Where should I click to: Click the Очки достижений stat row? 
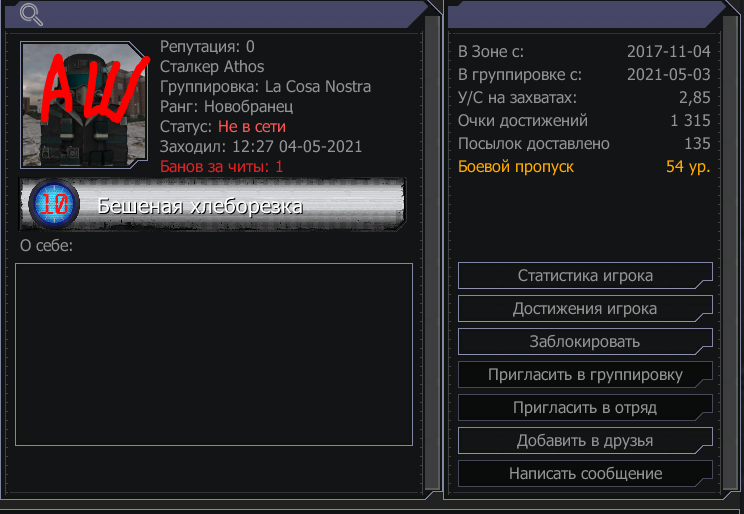(584, 121)
